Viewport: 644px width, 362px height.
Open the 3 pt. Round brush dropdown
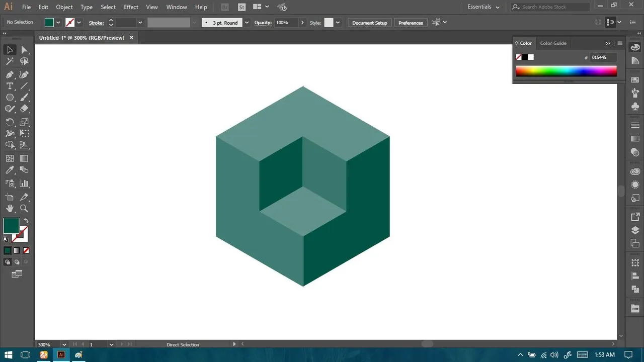[x=247, y=23]
